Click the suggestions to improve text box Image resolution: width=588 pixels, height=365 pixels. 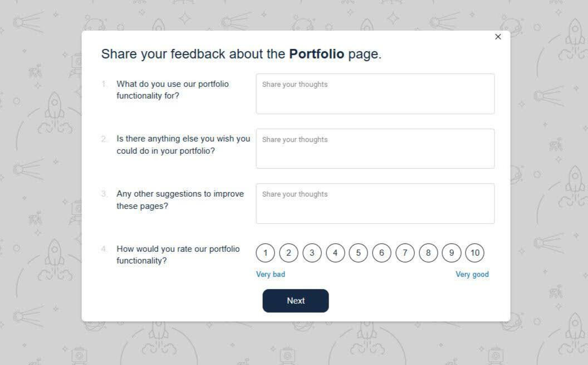pyautogui.click(x=375, y=203)
